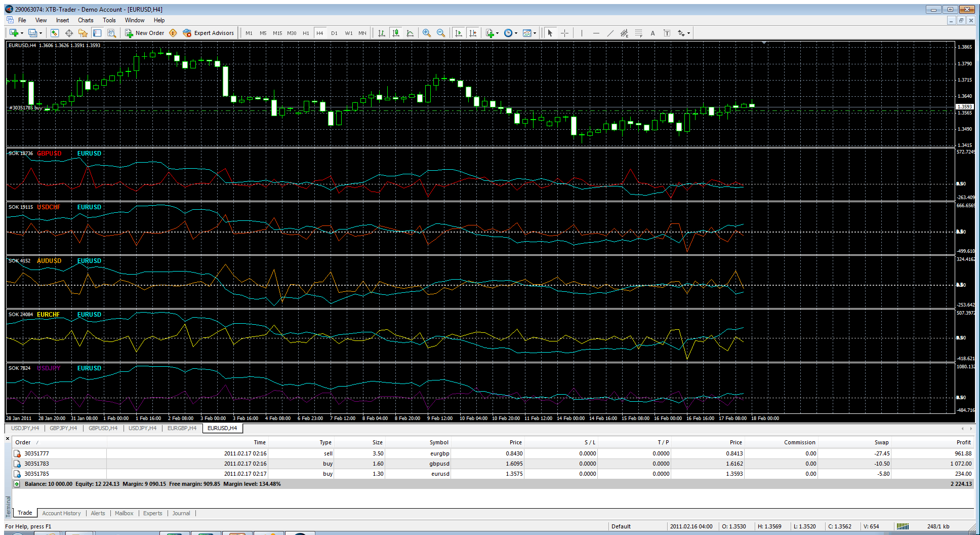Click the Periodicity clock icon

pyautogui.click(x=508, y=33)
